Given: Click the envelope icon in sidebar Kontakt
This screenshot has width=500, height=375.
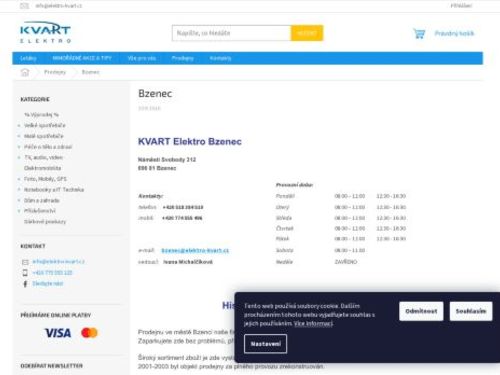Looking at the screenshot, I should coord(25,262).
